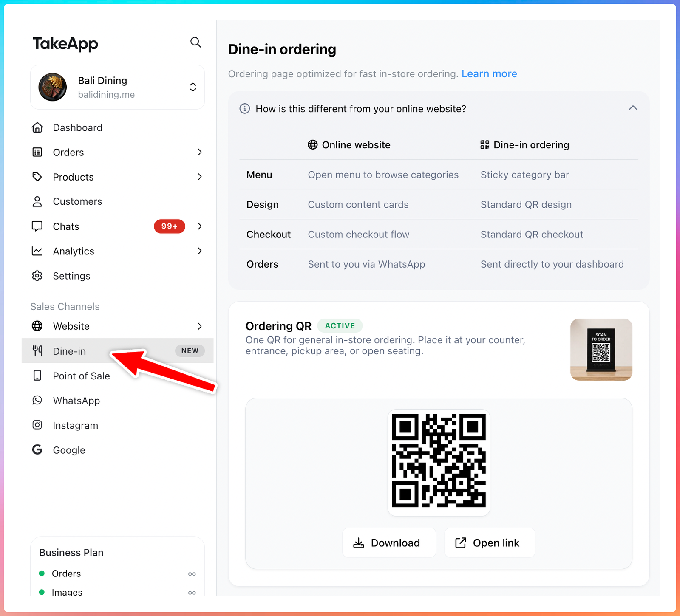Screen dimensions: 680x616
Task: Click the TakeApp logo
Action: click(x=65, y=44)
